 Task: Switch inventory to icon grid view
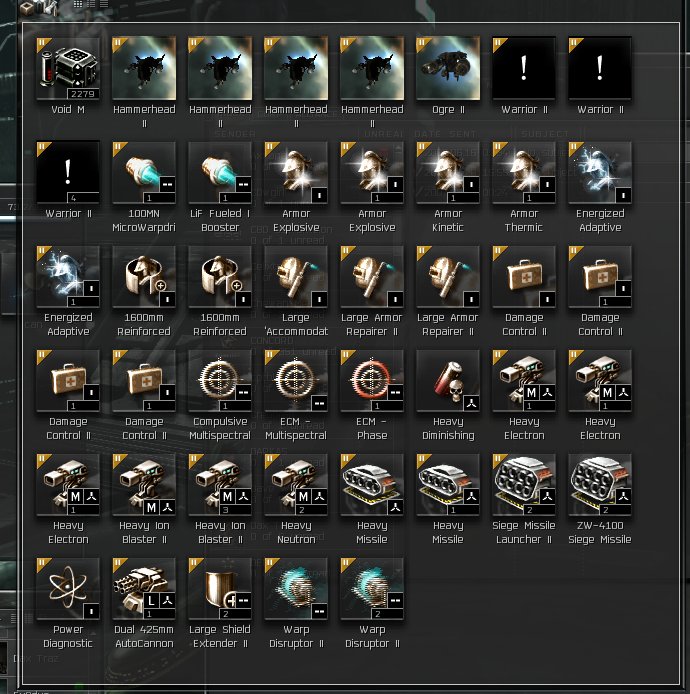(x=78, y=4)
